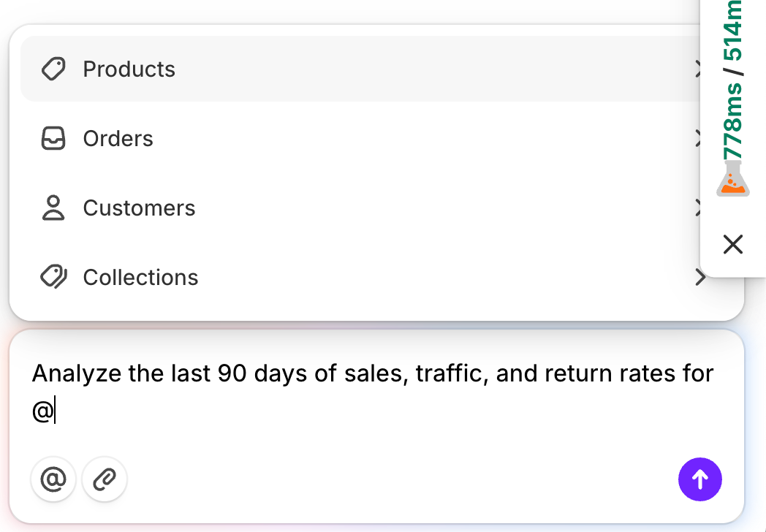Image resolution: width=766 pixels, height=532 pixels.
Task: Close the performance overlay with X
Action: point(732,244)
